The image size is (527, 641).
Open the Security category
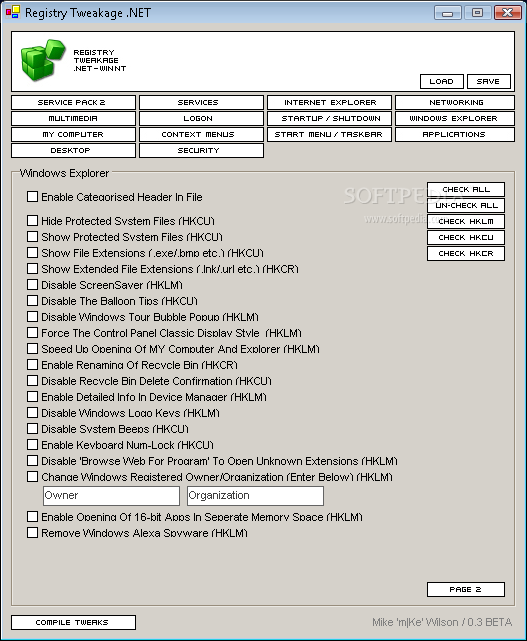(201, 150)
